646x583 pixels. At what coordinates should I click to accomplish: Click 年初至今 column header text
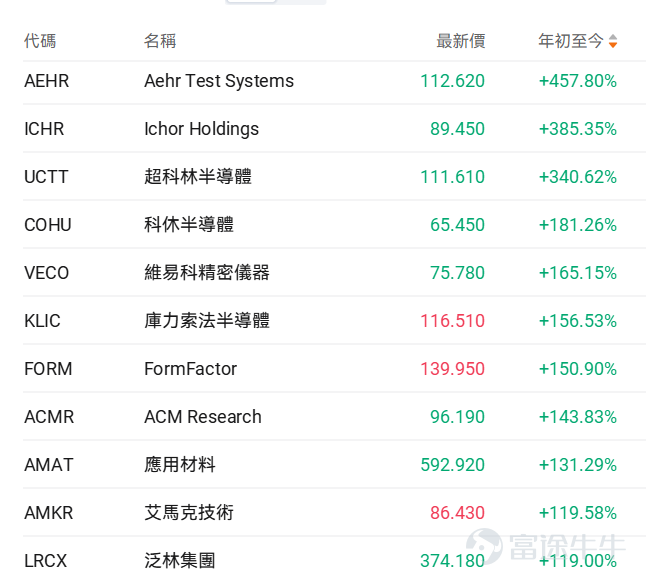(x=571, y=41)
